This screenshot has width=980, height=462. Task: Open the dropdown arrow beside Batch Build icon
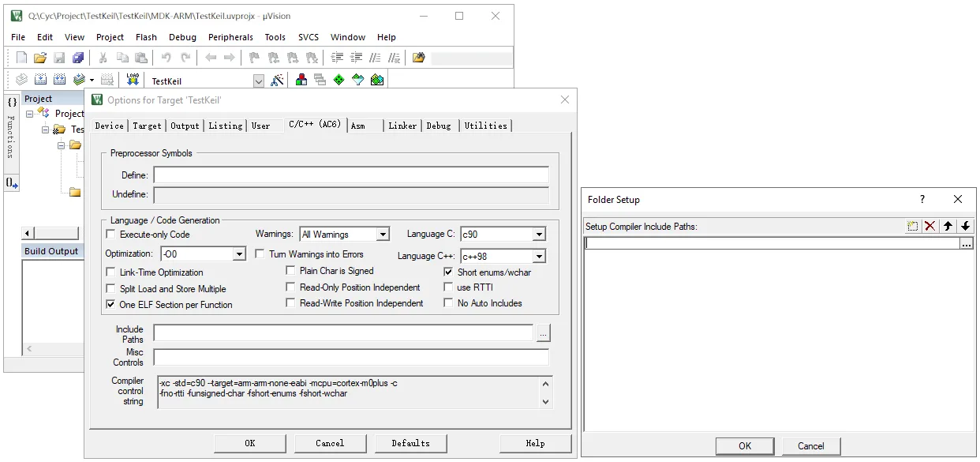[x=92, y=80]
